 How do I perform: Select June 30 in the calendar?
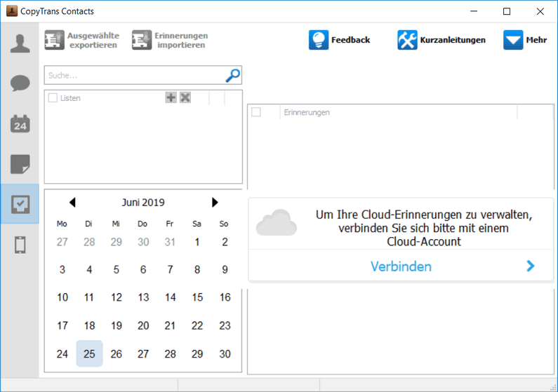click(x=225, y=354)
